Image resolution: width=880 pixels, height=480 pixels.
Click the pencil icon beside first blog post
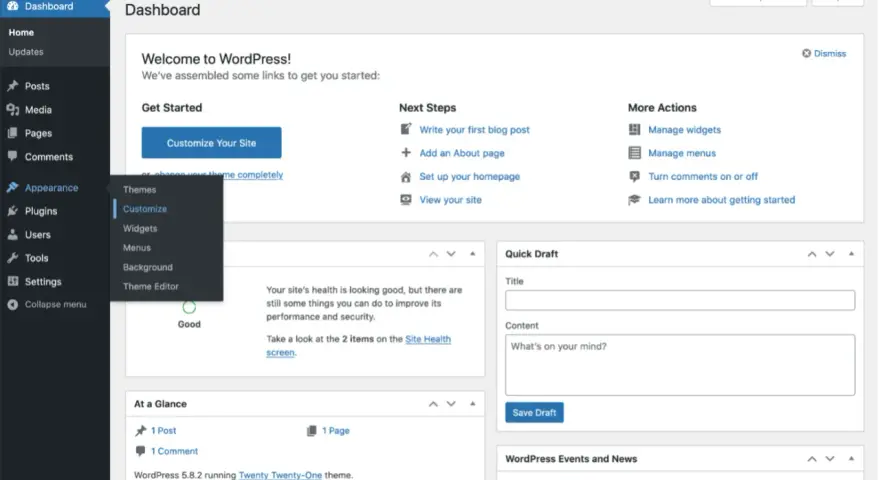coord(406,129)
